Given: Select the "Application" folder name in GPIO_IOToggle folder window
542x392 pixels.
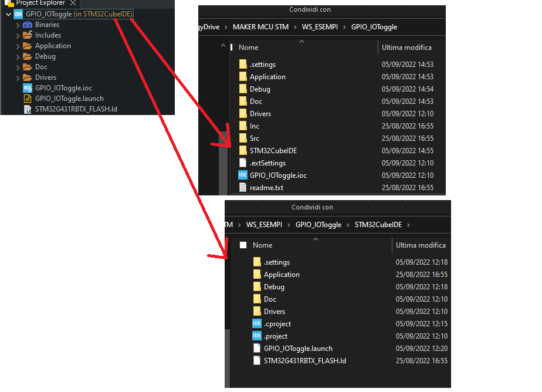Looking at the screenshot, I should [x=268, y=77].
